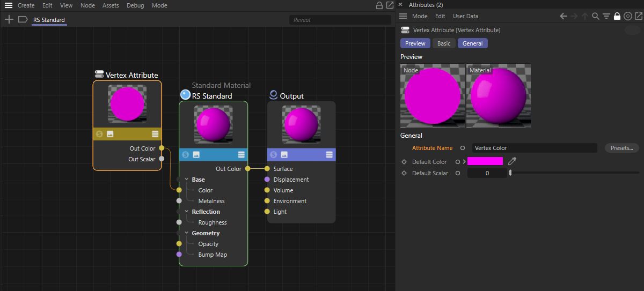Switch to the Basic tab
Image resolution: width=644 pixels, height=291 pixels.
point(444,43)
